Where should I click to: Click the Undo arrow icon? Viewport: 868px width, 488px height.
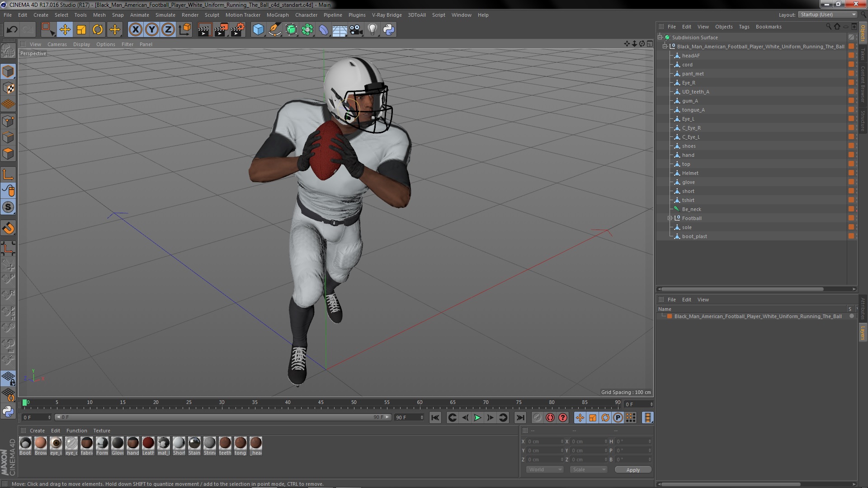[x=12, y=30]
